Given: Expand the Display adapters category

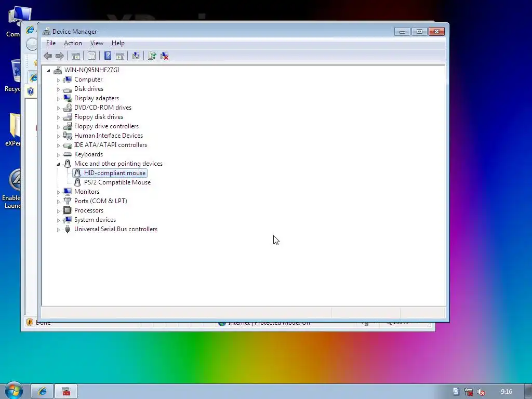Looking at the screenshot, I should point(58,99).
